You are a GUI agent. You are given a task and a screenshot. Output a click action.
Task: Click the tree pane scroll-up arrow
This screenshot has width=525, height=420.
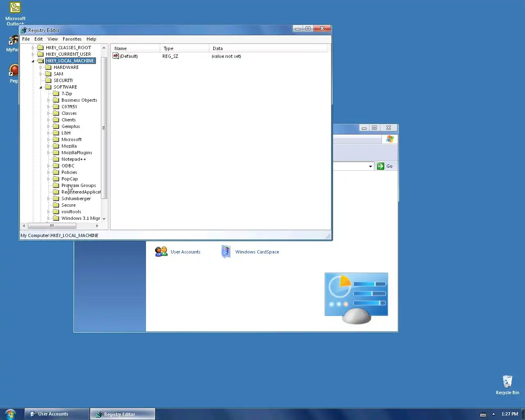pos(104,48)
